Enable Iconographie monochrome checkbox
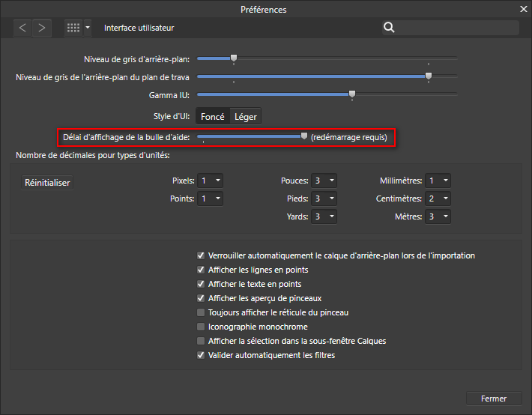The image size is (532, 415). tap(201, 327)
